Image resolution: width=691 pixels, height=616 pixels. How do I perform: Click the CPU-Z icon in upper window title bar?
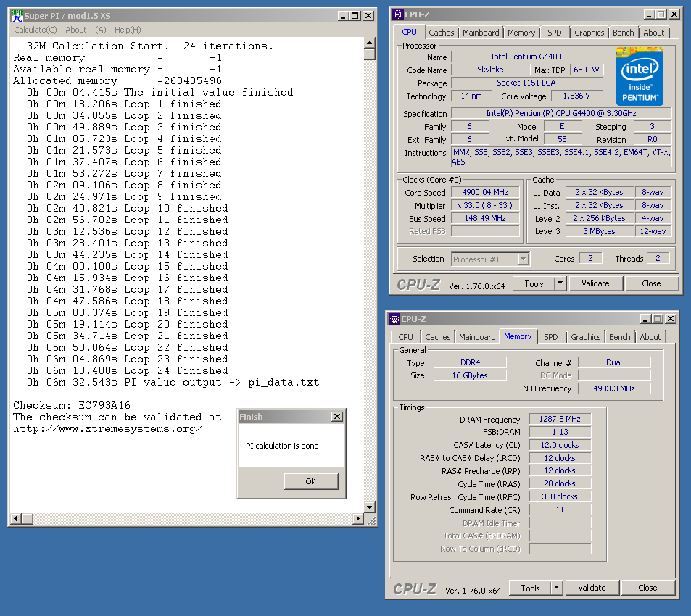[x=397, y=14]
